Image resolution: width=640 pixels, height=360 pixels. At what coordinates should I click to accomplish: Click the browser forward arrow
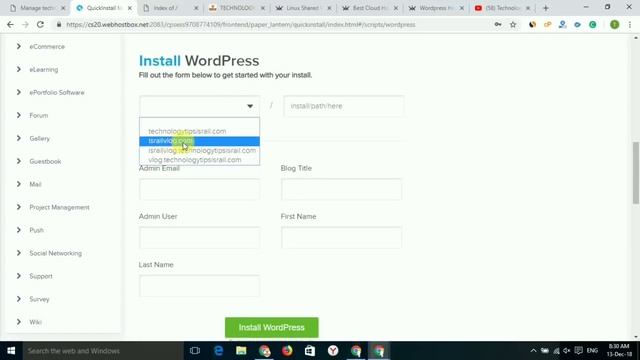point(25,25)
